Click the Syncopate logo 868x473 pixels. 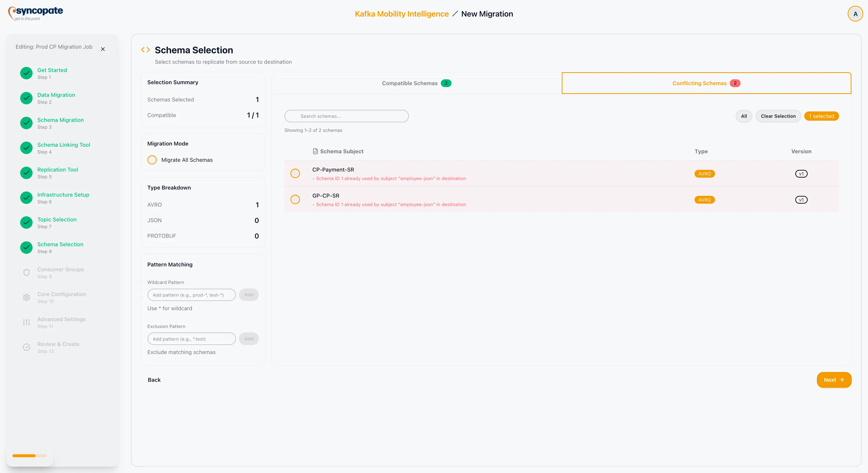tap(35, 13)
